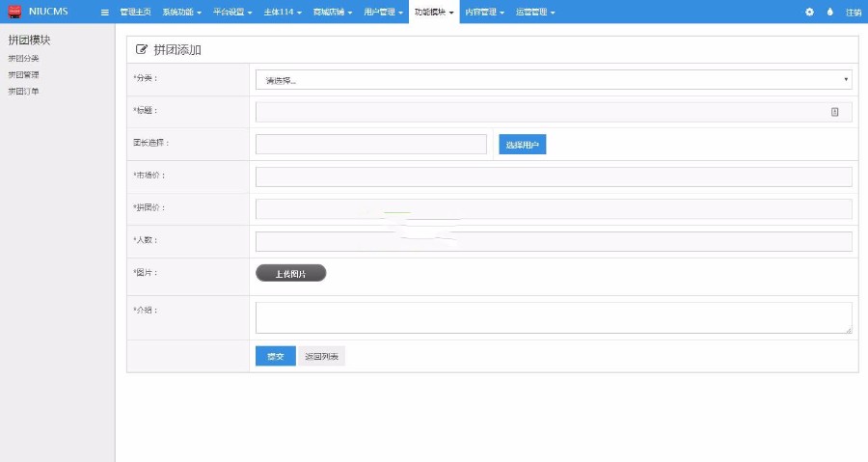The image size is (868, 462).
Task: Click the 介绍 textarea
Action: tap(554, 317)
